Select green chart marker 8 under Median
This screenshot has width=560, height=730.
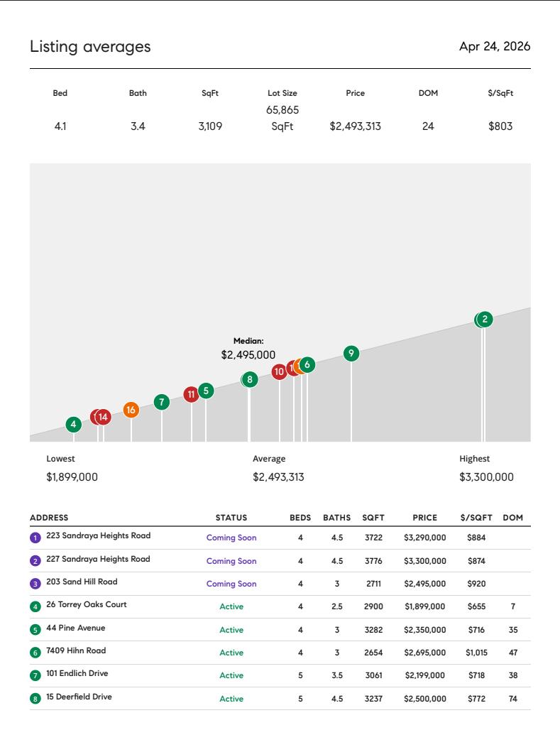click(x=249, y=380)
